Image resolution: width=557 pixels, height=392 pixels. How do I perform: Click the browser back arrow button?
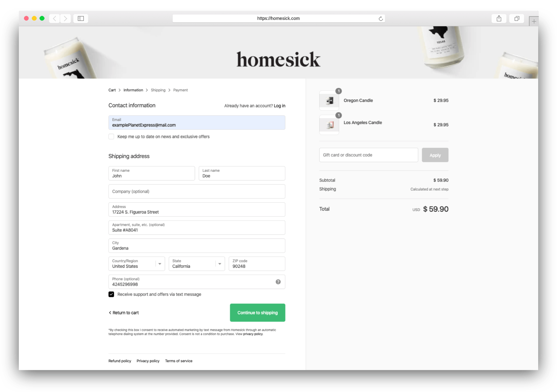click(54, 19)
